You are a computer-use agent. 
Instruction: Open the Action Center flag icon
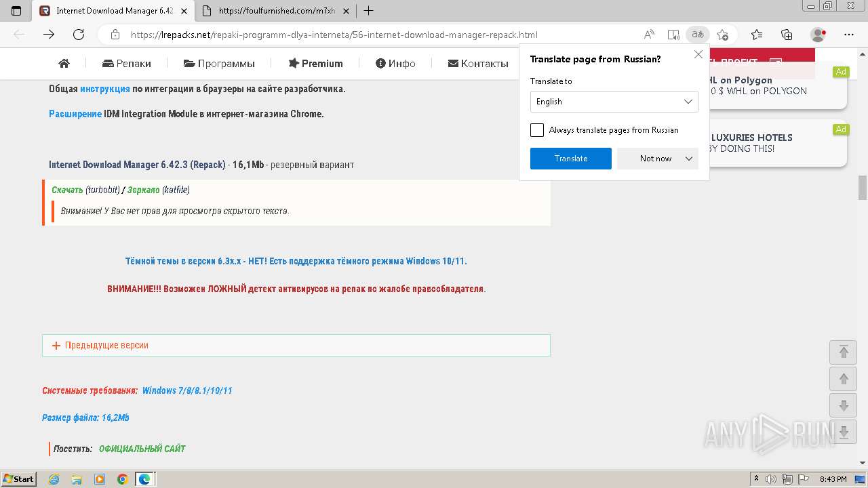tap(804, 479)
